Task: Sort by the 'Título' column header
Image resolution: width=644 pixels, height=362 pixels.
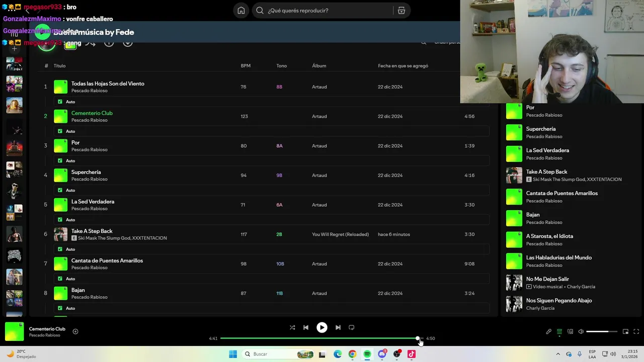Action: pyautogui.click(x=59, y=66)
